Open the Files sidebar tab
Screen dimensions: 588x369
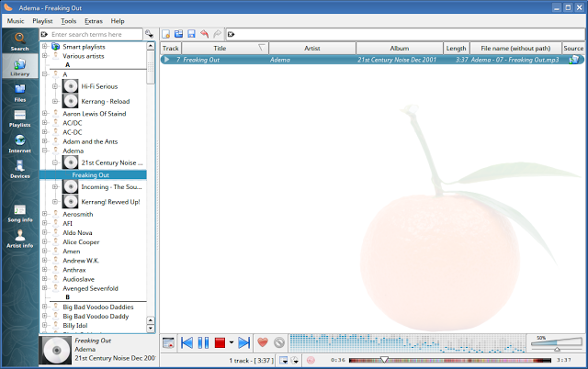pos(19,93)
